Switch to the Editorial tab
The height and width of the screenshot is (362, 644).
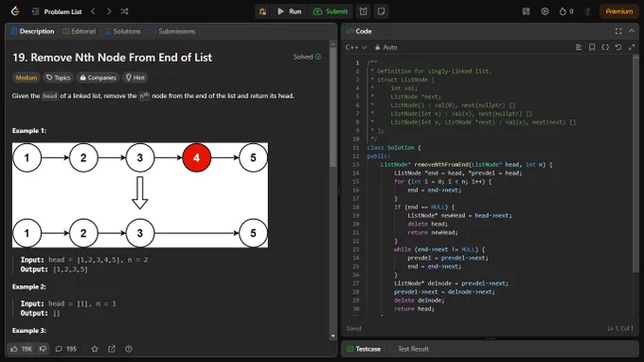point(79,31)
